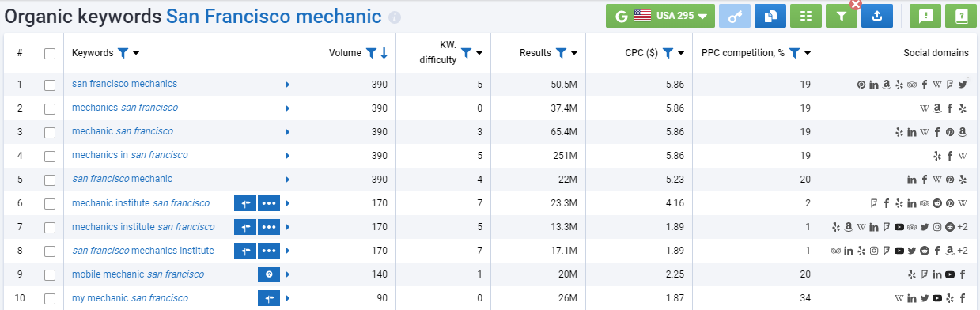Check the box for mechanics in san francisco

pos(50,156)
